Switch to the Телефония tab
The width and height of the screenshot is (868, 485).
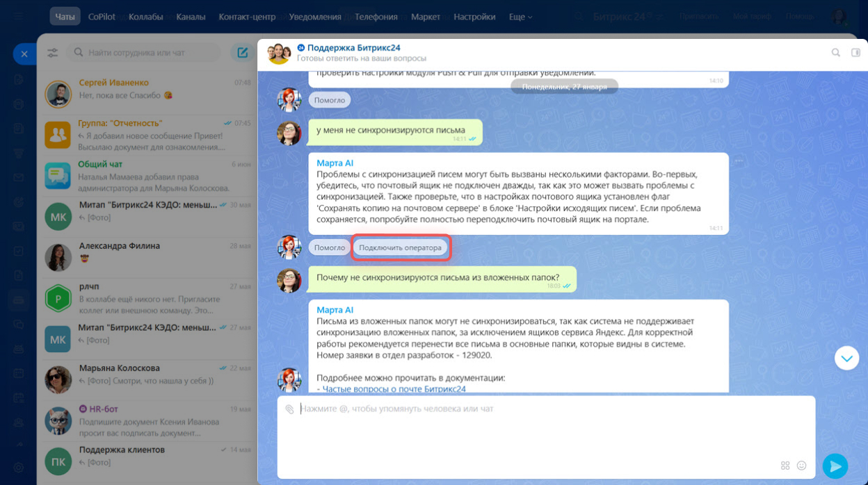point(376,17)
